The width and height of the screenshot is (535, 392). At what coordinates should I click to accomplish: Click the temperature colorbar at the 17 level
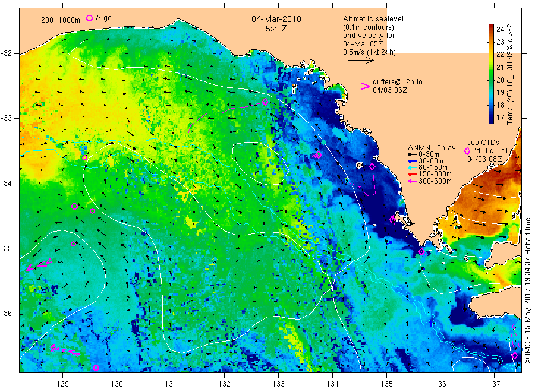click(492, 118)
